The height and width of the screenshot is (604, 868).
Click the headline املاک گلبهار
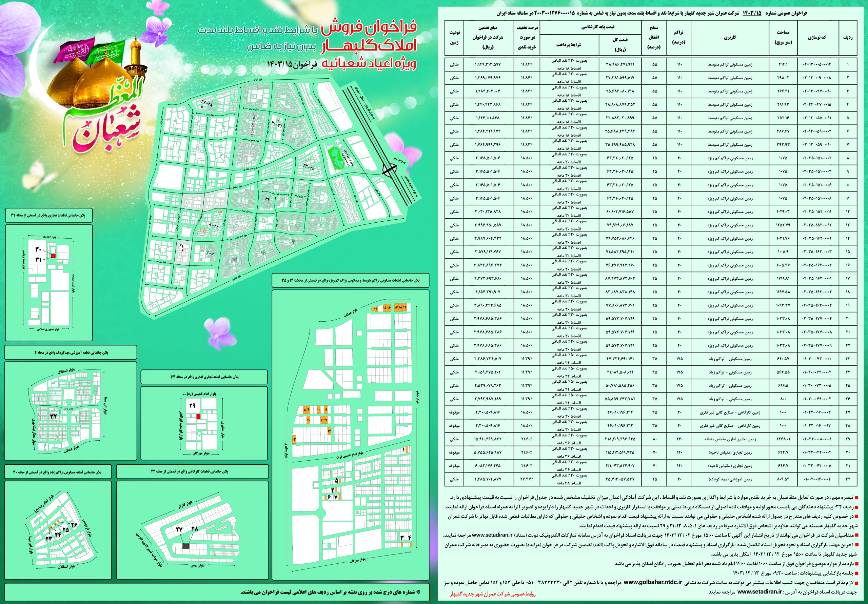pos(370,46)
